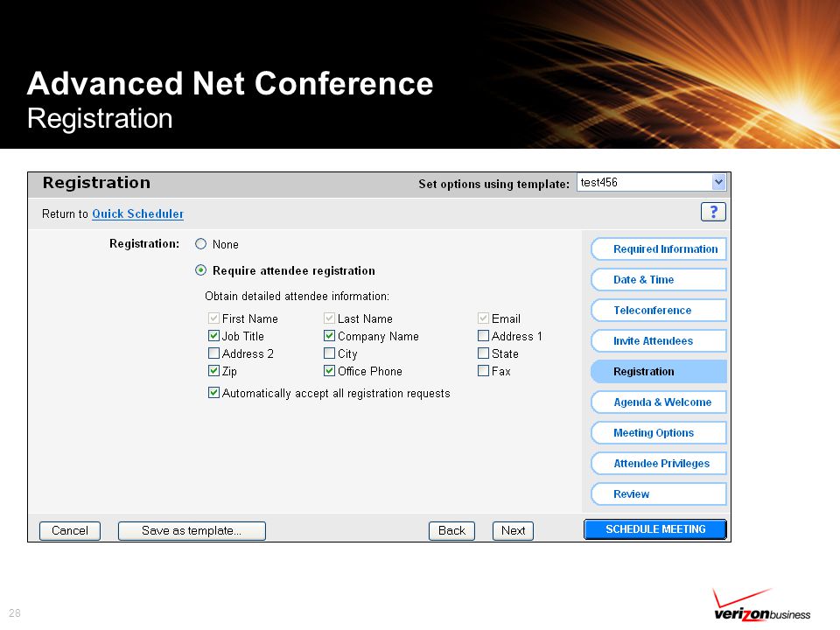Enable the State checkbox
This screenshot has height=630, width=840.
point(483,353)
